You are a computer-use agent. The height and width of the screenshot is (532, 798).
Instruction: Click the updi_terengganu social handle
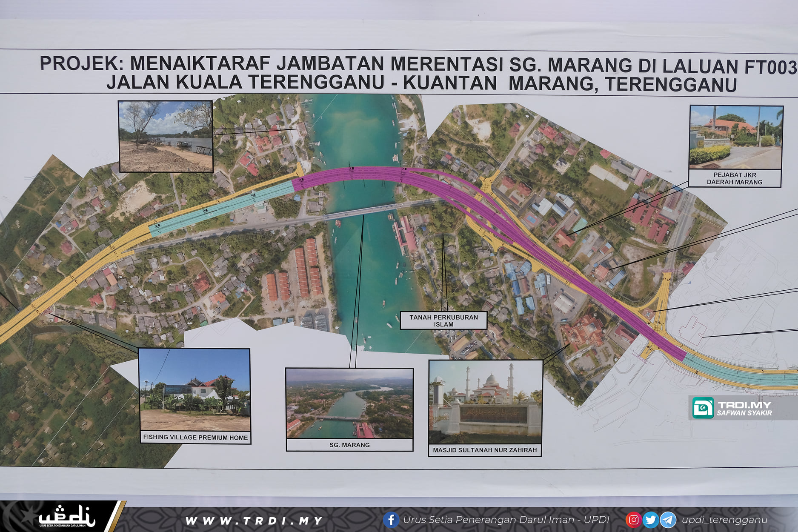click(x=724, y=520)
